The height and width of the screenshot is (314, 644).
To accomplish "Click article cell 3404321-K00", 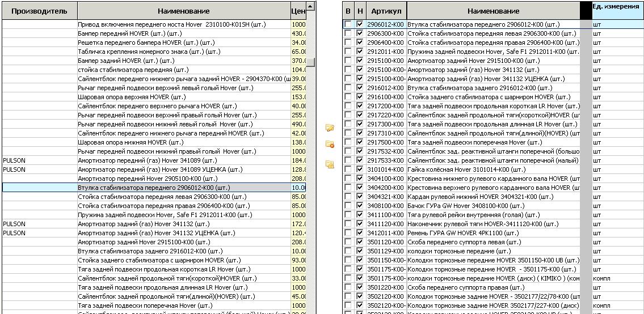I will point(386,197).
